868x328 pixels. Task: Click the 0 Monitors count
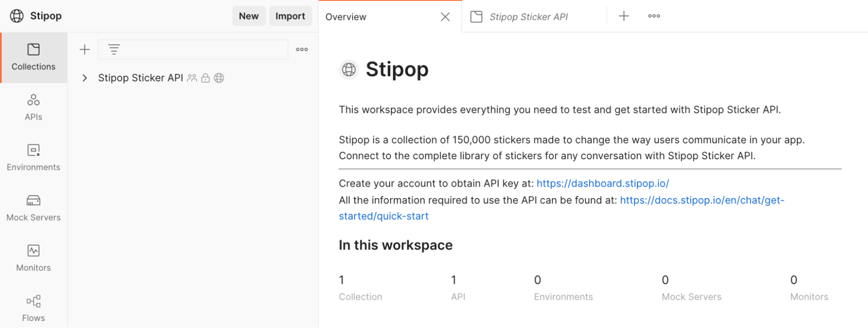pyautogui.click(x=809, y=288)
